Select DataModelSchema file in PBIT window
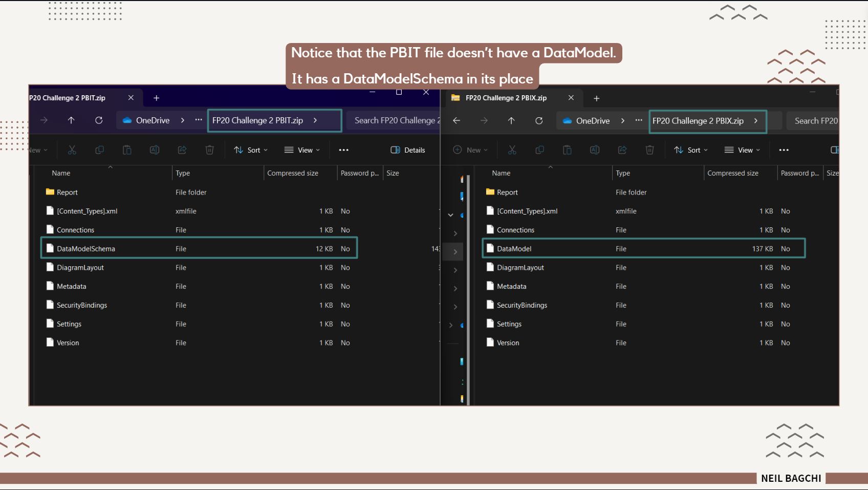 [199, 248]
